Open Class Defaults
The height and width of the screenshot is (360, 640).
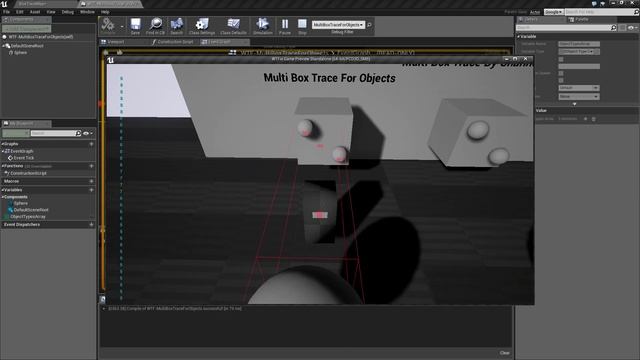233,25
